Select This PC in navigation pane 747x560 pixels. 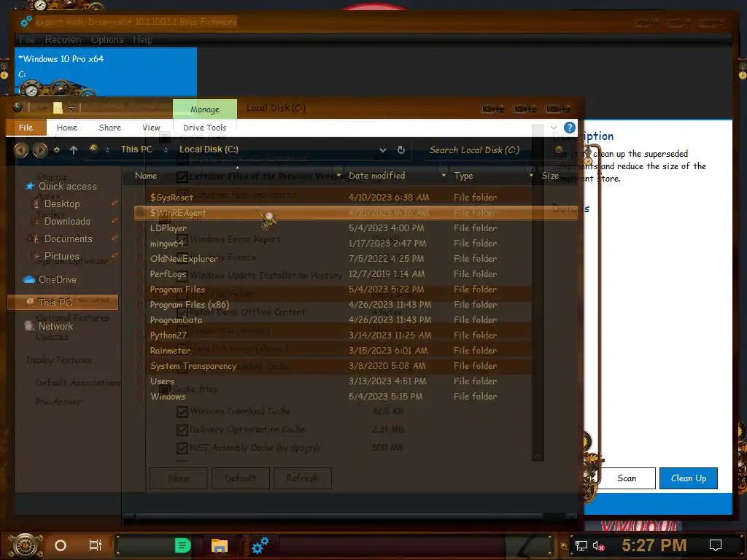pyautogui.click(x=63, y=303)
